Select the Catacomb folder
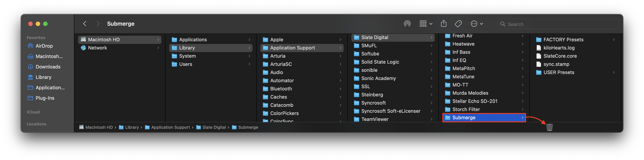The height and width of the screenshot is (160, 644). click(302, 105)
